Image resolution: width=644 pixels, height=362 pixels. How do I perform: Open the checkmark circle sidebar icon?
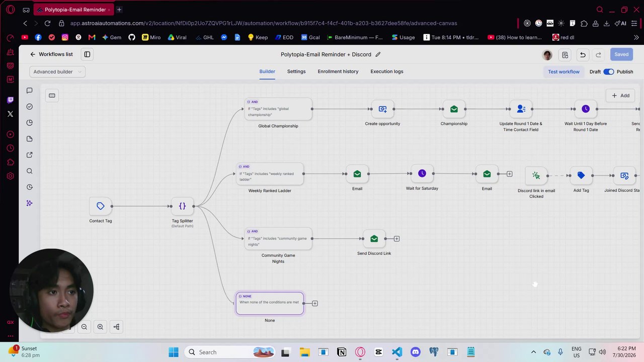point(29,107)
